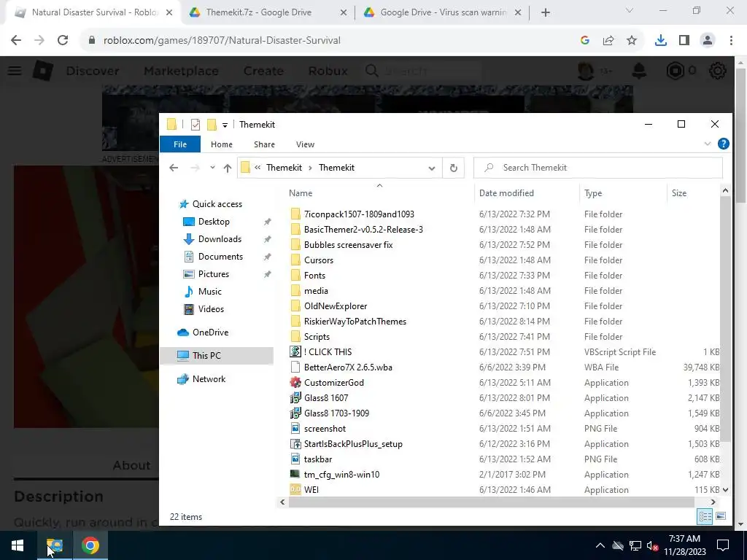Refresh the Themekit folder view
The height and width of the screenshot is (560, 747).
click(x=454, y=168)
